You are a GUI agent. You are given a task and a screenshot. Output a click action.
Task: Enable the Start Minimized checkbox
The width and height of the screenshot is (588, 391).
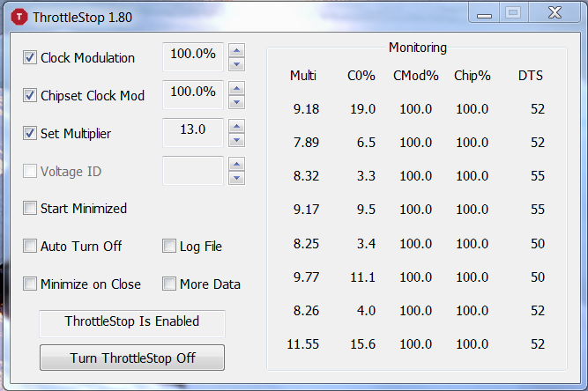[30, 208]
